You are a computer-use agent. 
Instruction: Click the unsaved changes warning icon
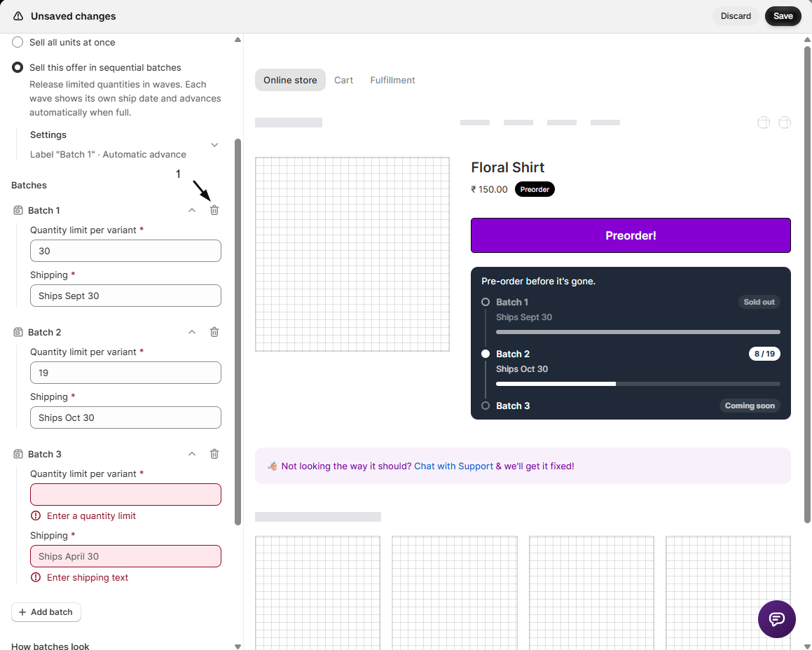click(18, 16)
